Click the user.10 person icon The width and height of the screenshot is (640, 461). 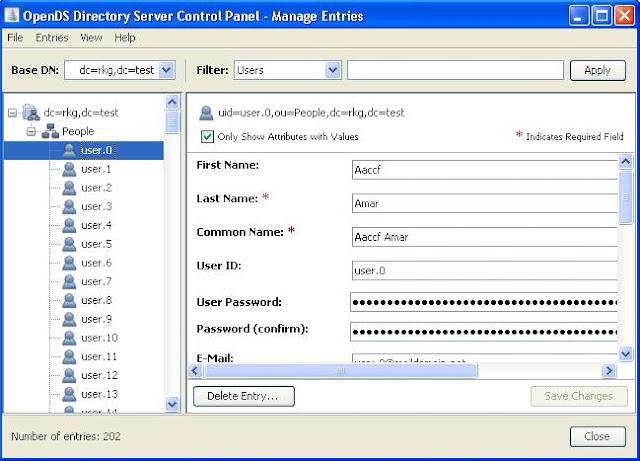tap(69, 338)
